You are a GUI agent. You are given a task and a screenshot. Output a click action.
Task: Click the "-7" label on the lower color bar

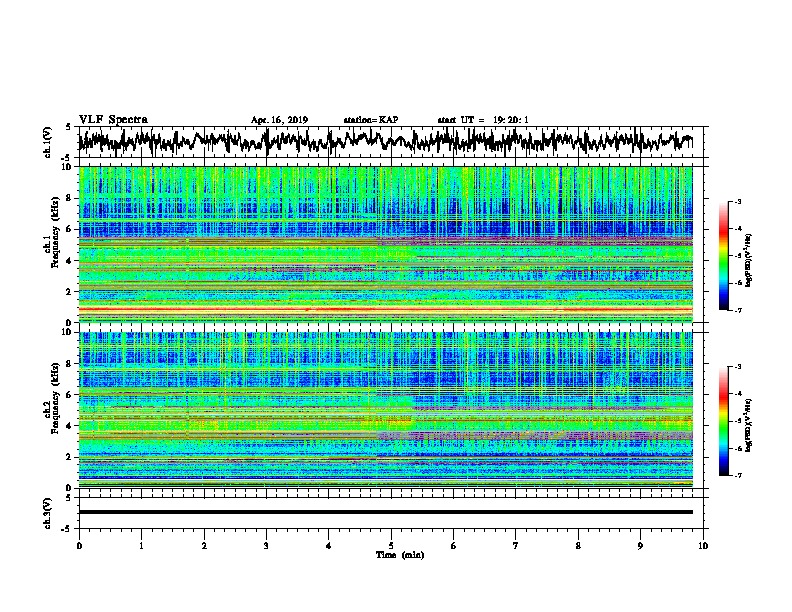coord(737,475)
